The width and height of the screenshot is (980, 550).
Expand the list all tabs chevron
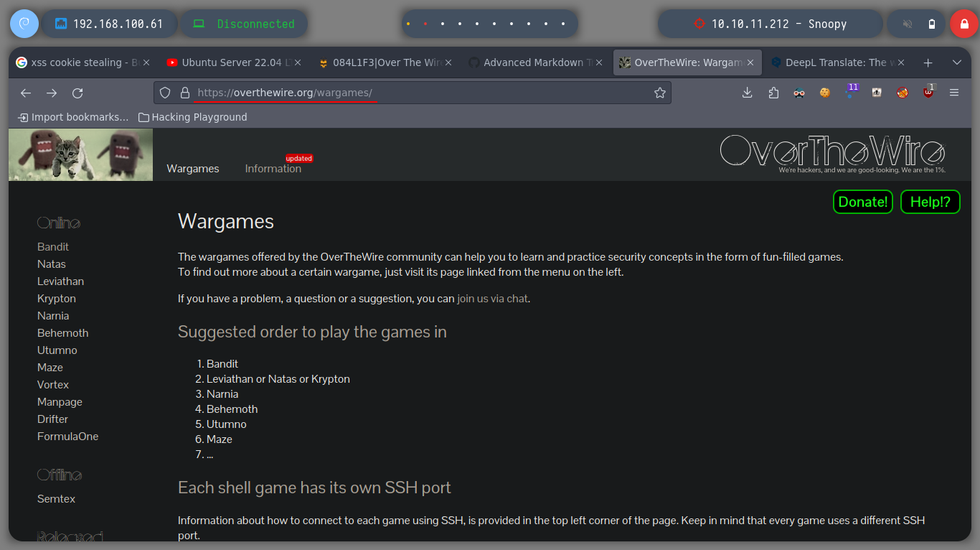pos(956,62)
